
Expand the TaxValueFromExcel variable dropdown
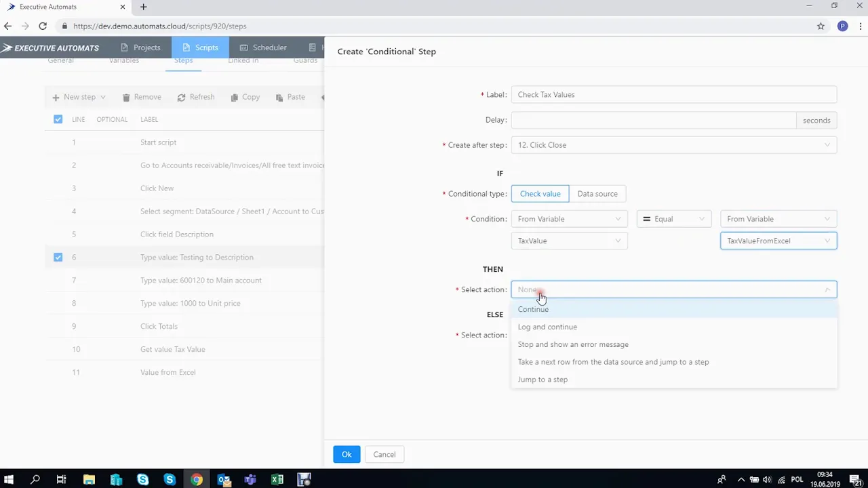827,241
